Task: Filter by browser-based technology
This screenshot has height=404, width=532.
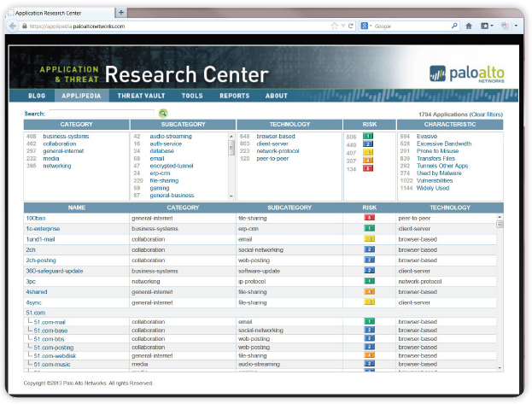Action: tap(276, 136)
